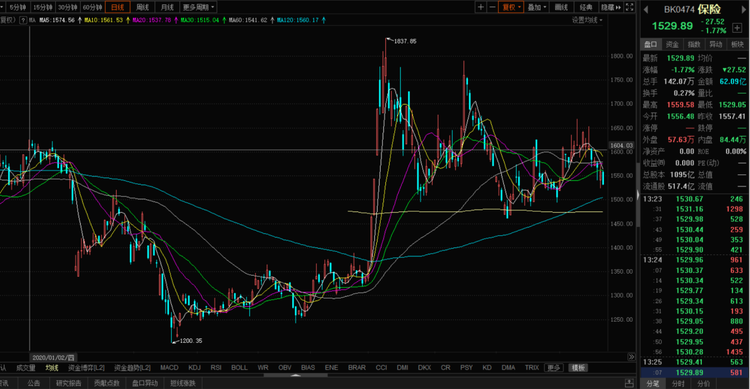
Task: Toggle fullscreen chart icon
Action: point(629,7)
